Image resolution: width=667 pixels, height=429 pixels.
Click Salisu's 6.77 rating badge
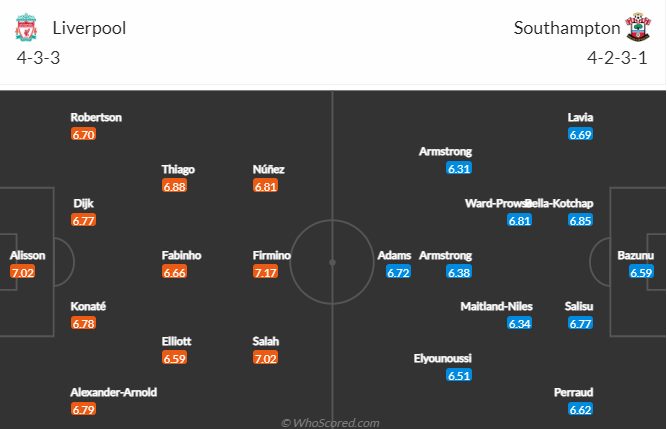[581, 324]
